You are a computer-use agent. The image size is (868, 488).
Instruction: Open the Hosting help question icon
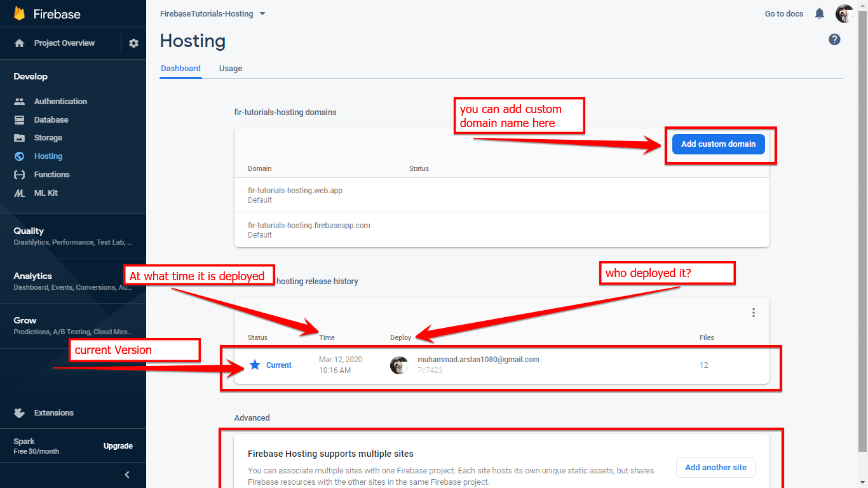tap(835, 39)
